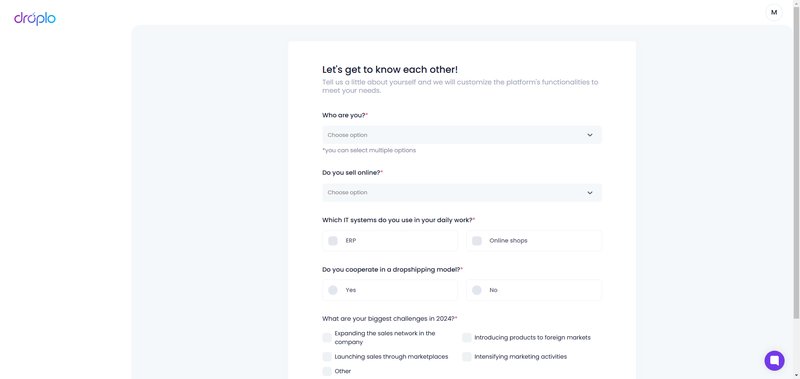The image size is (800, 379).
Task: Select No for dropshipping model
Action: tap(477, 290)
